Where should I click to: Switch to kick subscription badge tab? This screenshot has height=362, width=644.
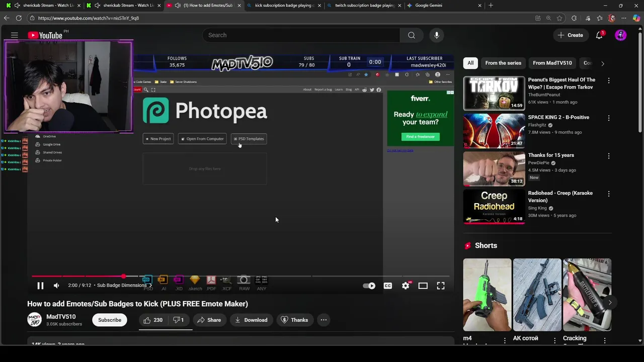[284, 6]
